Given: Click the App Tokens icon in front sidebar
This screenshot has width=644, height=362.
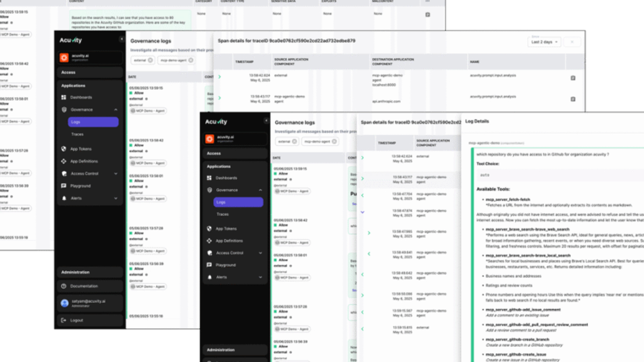Looking at the screenshot, I should [209, 229].
